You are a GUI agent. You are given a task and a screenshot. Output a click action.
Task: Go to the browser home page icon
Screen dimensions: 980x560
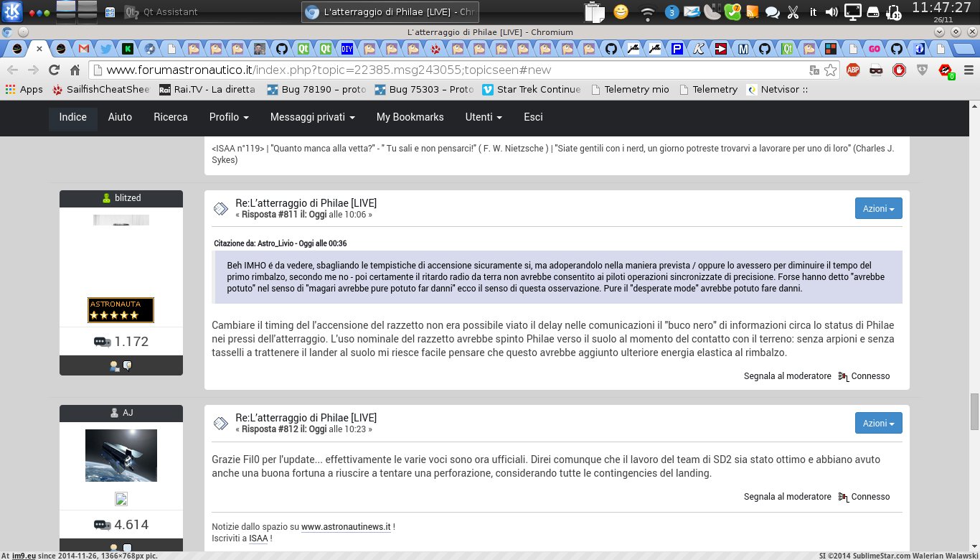(75, 70)
